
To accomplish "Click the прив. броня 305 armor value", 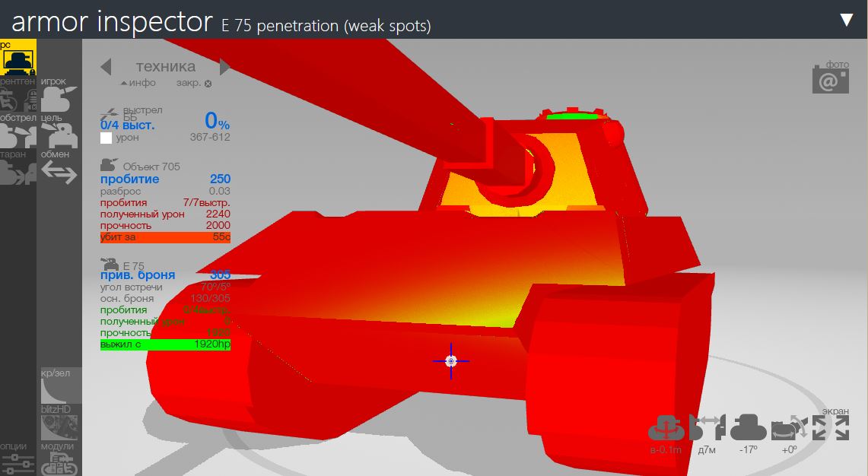I will coord(165,274).
